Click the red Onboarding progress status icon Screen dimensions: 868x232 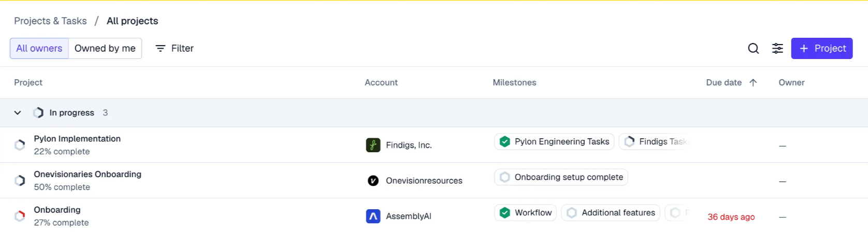[x=20, y=216]
